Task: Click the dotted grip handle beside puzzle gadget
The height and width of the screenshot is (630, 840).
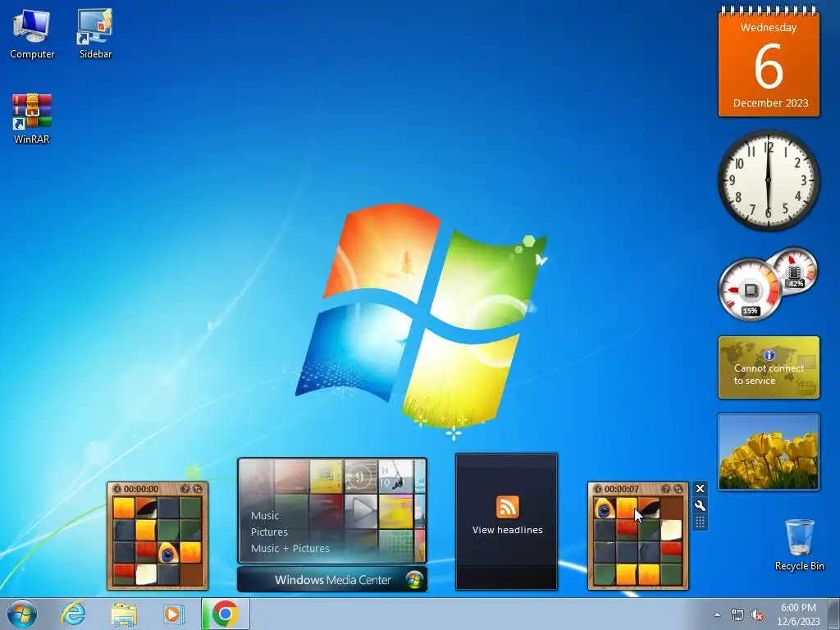Action: (x=700, y=523)
